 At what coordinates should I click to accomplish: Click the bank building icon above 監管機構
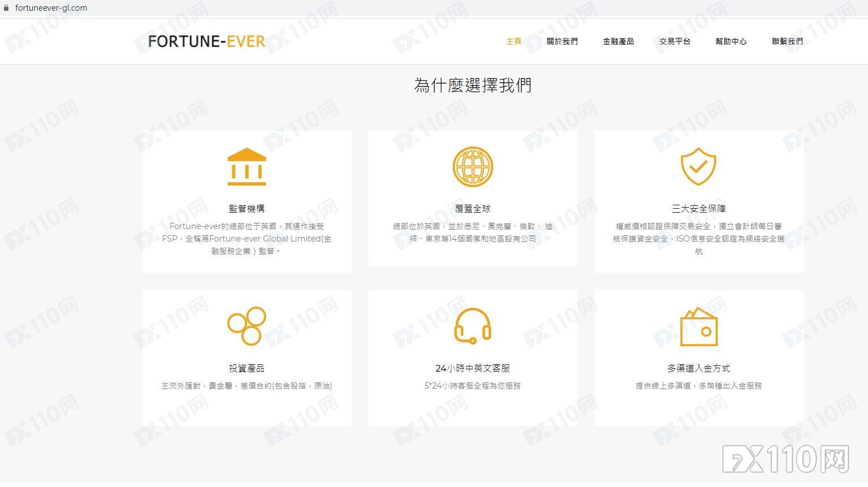coord(247,167)
